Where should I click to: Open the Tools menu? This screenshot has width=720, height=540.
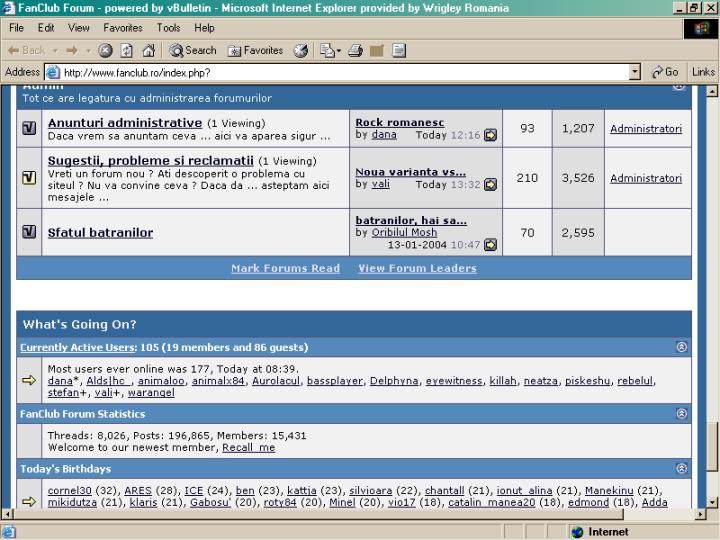[x=169, y=28]
